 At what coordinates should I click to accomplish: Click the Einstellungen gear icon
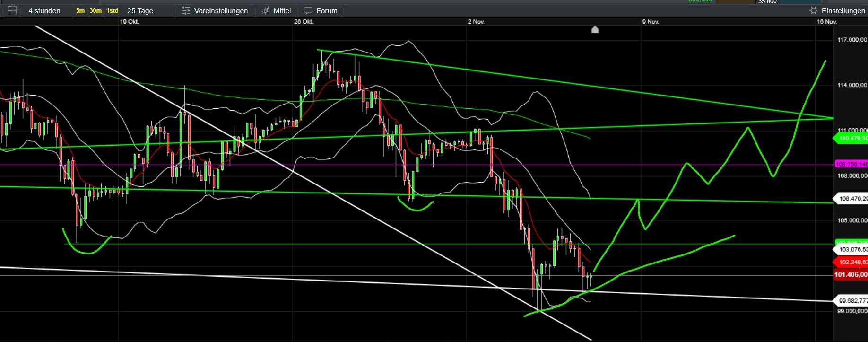813,10
